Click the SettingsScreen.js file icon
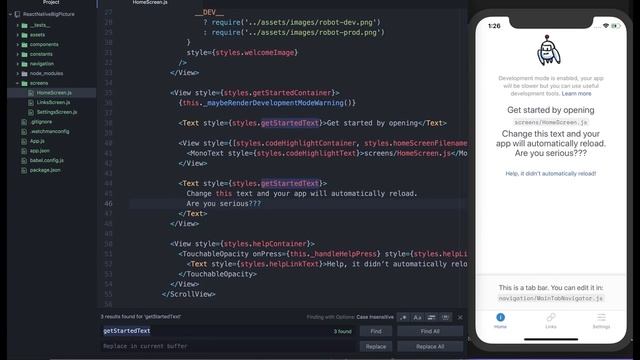Viewport: 640px width, 360px height. click(31, 112)
